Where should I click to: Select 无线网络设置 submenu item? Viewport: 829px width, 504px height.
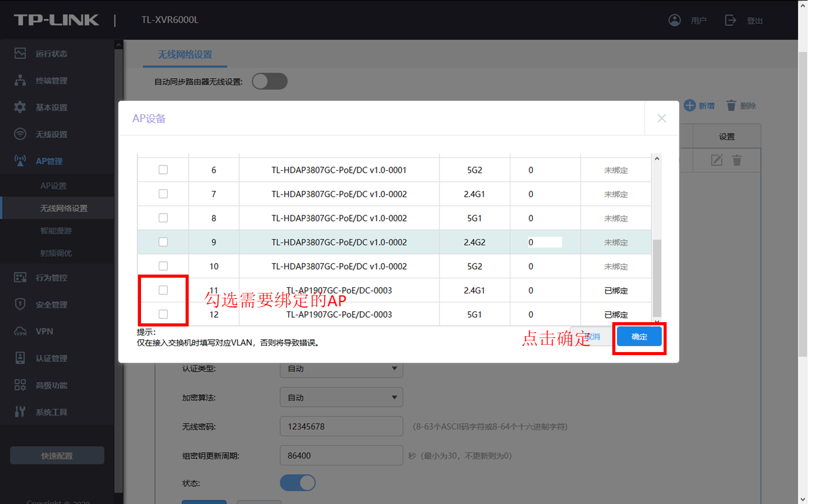coord(64,208)
